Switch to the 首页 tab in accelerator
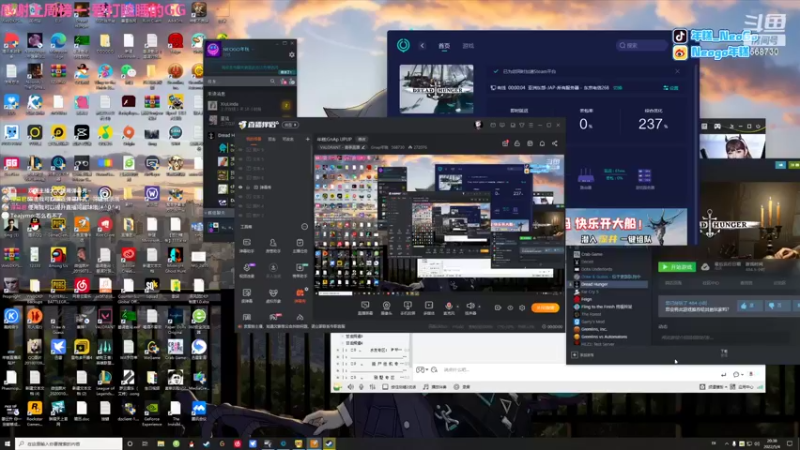Viewport: 800px width, 450px height. pyautogui.click(x=444, y=46)
